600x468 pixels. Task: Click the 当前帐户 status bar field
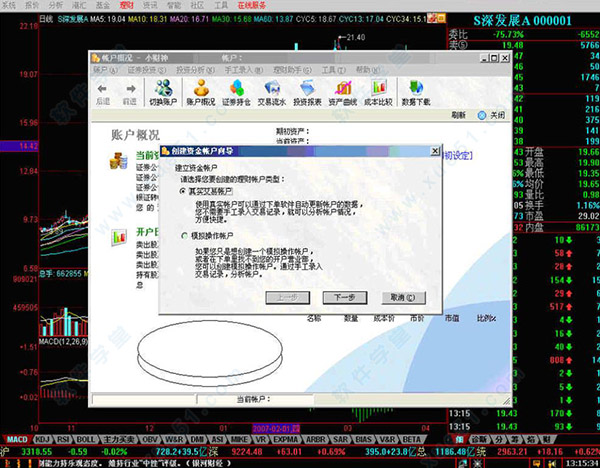254,399
